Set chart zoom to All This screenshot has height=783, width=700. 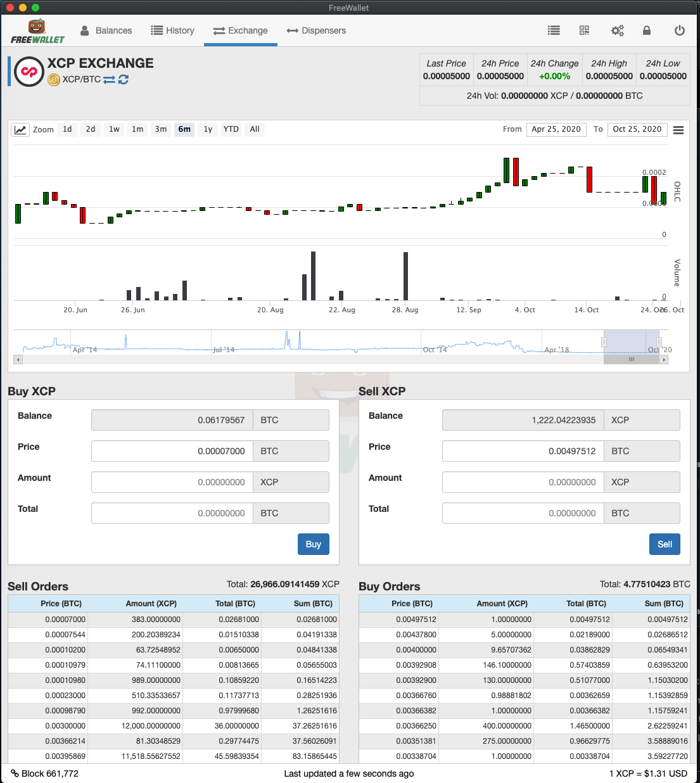(255, 129)
